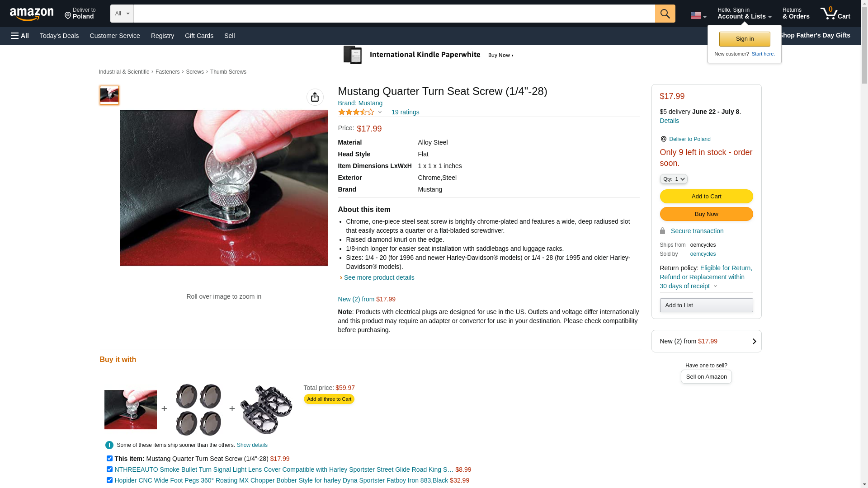Click the Add to Cart button
This screenshot has height=488, width=868.
tap(706, 196)
